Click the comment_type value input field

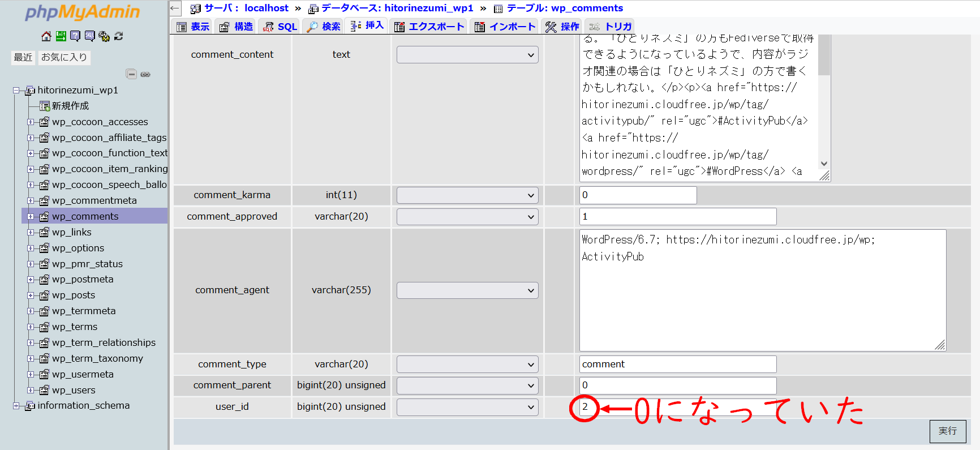677,365
